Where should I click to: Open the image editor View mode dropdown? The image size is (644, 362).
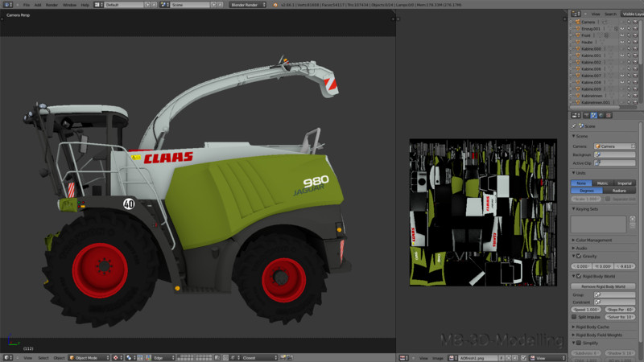pyautogui.click(x=547, y=358)
